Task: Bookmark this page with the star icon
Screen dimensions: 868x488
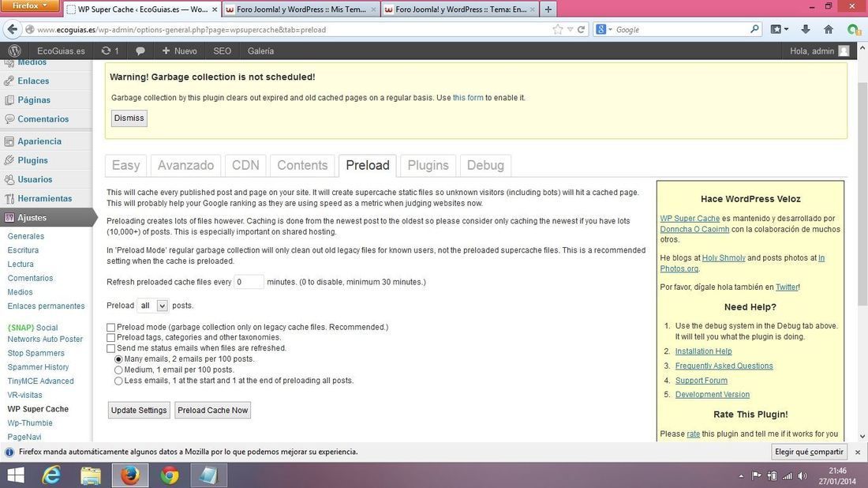Action: (x=557, y=29)
